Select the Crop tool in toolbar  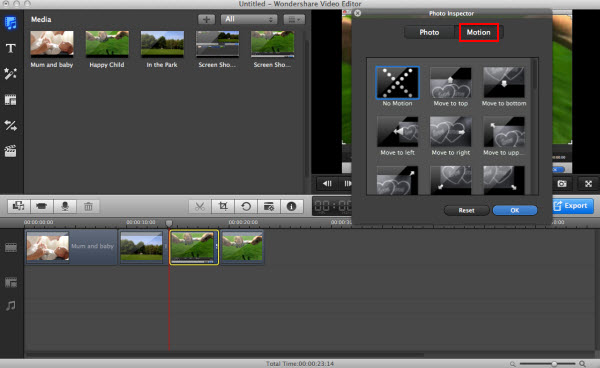coord(223,207)
